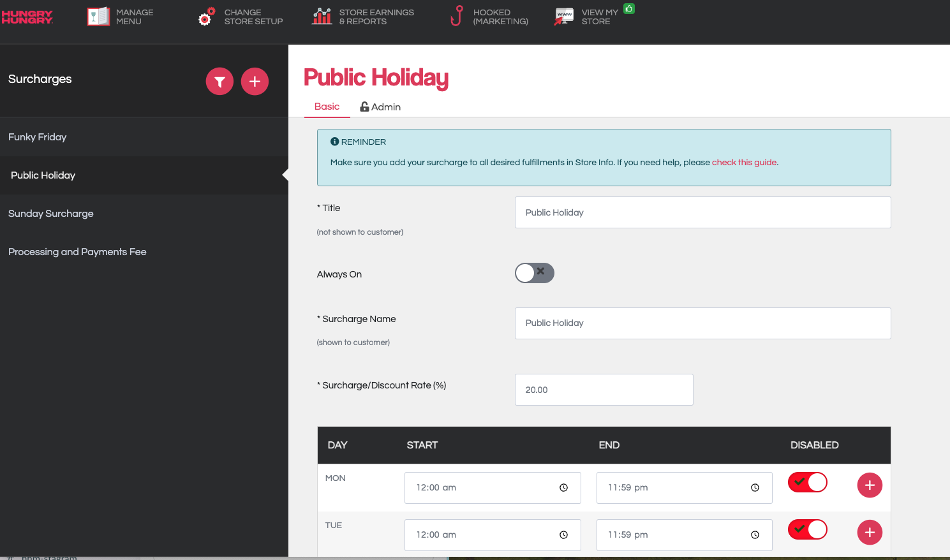Open Change Store Setup gear icon

click(206, 17)
